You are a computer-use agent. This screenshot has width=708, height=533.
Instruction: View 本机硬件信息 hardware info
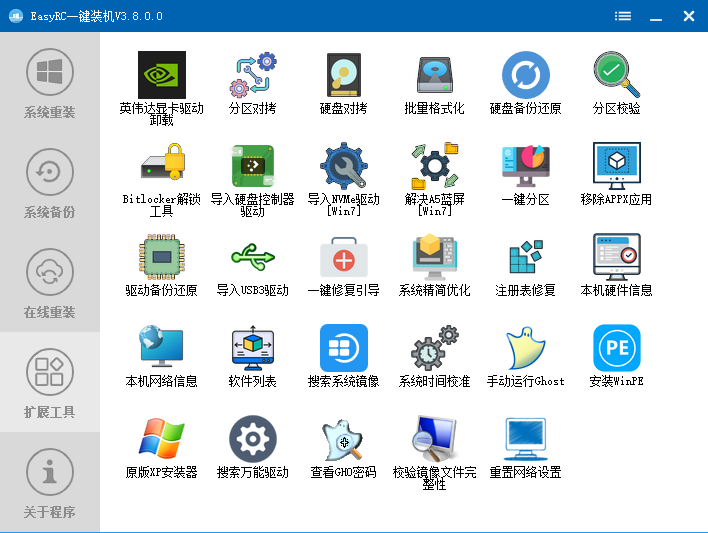point(616,265)
